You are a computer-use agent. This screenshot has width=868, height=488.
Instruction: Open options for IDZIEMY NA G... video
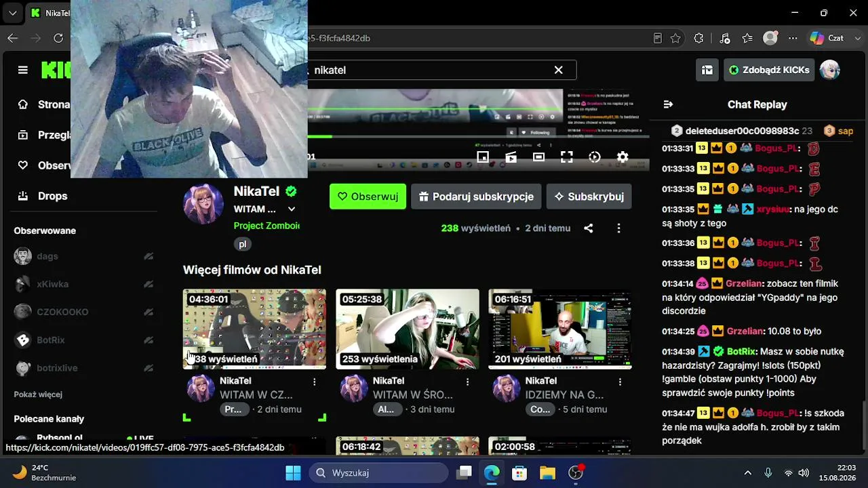(x=620, y=382)
